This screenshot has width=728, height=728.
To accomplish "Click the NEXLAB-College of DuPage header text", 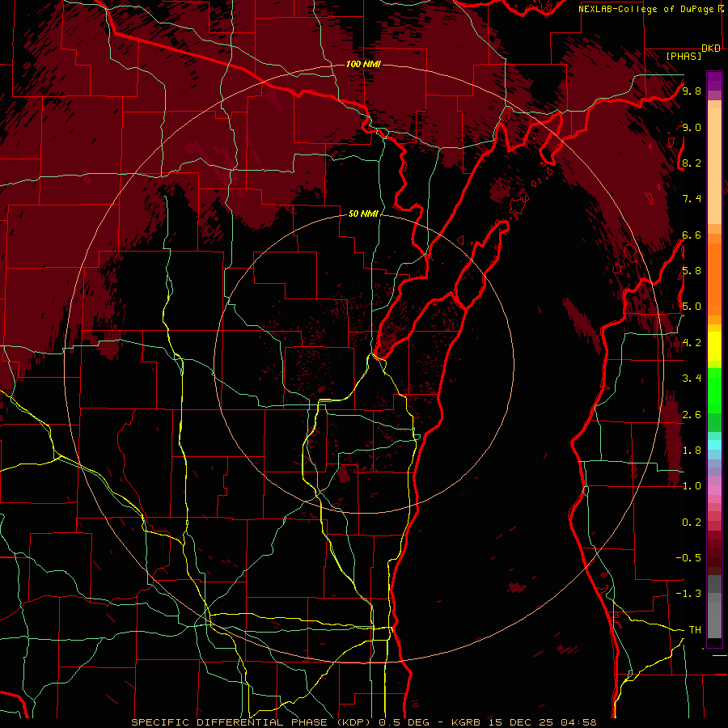I will (646, 9).
